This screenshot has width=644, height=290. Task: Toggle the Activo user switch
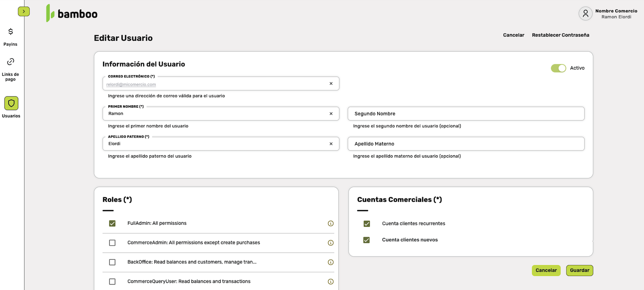click(558, 68)
